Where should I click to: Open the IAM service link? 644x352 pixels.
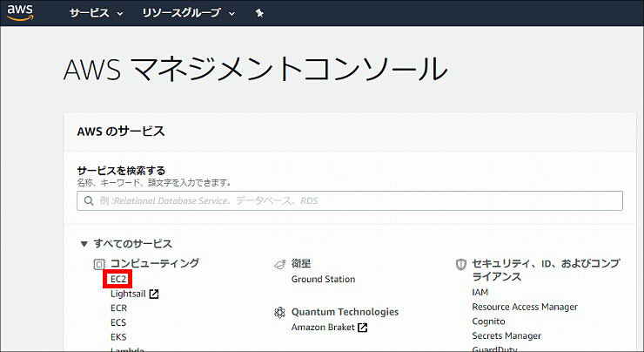pyautogui.click(x=480, y=293)
